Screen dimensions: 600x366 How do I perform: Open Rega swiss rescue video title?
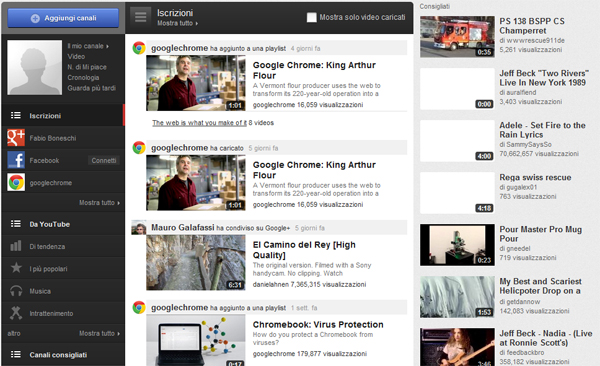pyautogui.click(x=535, y=177)
